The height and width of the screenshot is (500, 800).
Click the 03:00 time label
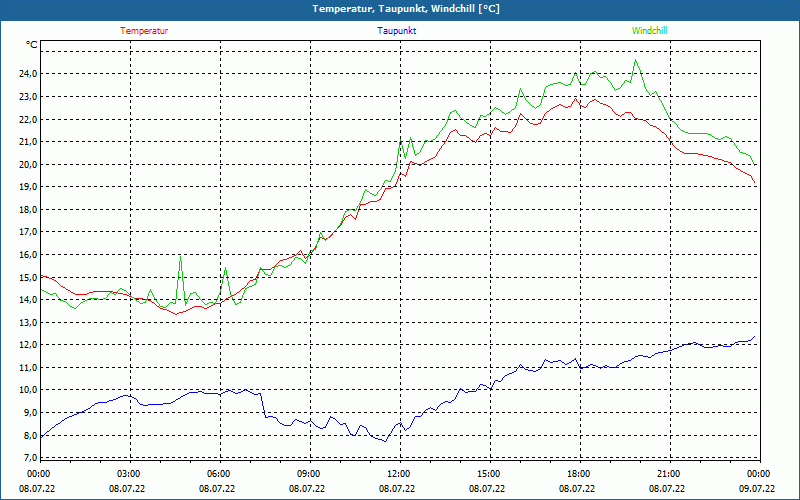[128, 474]
